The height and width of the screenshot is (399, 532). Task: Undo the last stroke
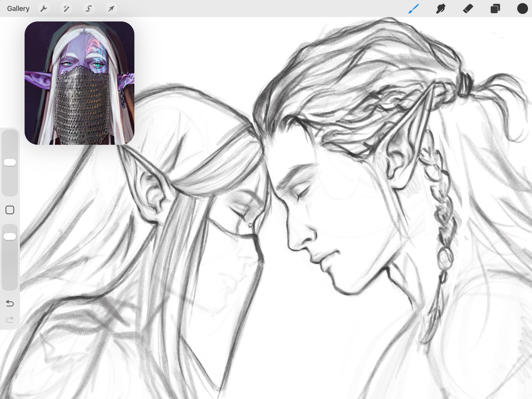[x=10, y=303]
